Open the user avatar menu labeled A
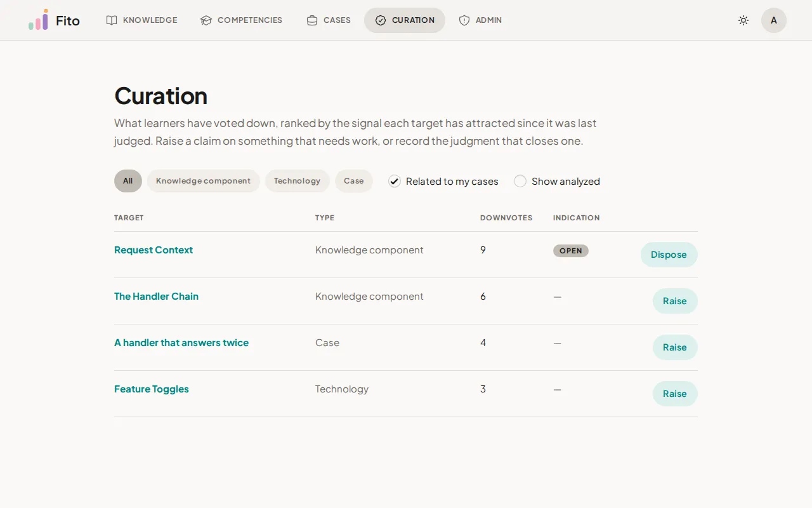This screenshot has width=812, height=508. coord(774,20)
